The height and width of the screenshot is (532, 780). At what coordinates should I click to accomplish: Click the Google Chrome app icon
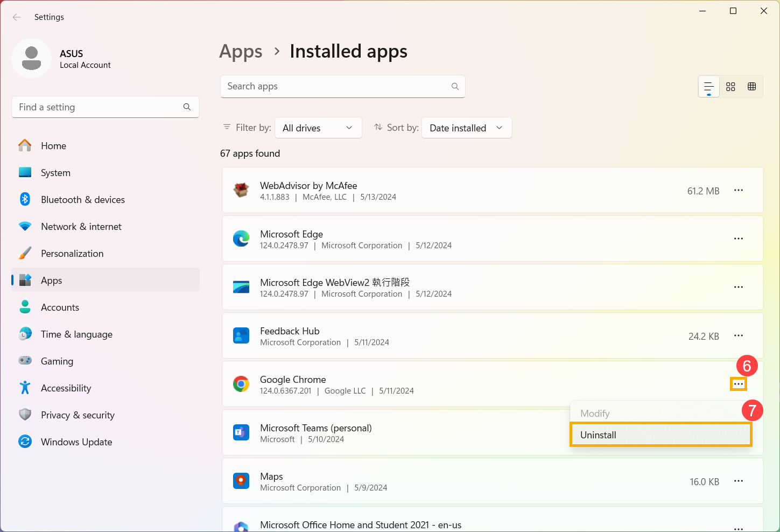[x=241, y=384]
